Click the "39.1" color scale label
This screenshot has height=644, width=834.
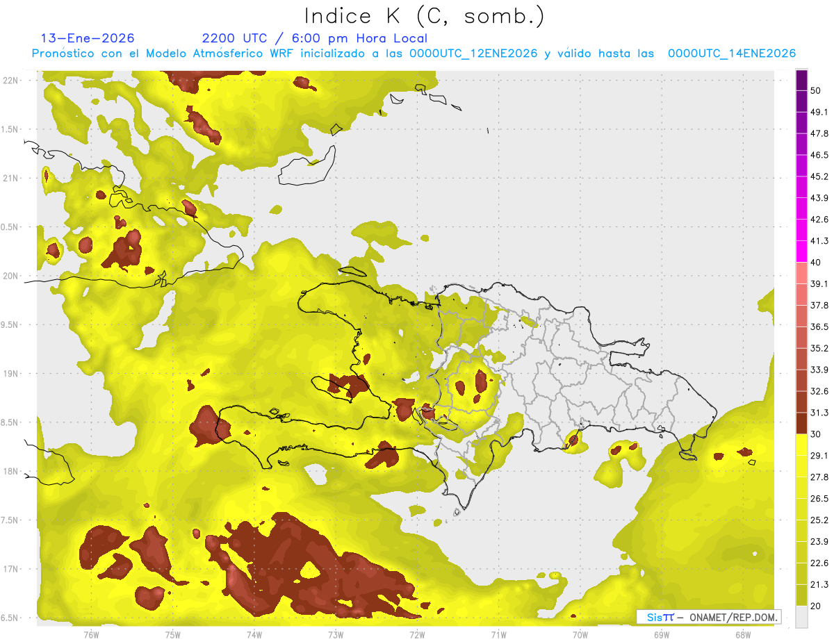tap(819, 284)
